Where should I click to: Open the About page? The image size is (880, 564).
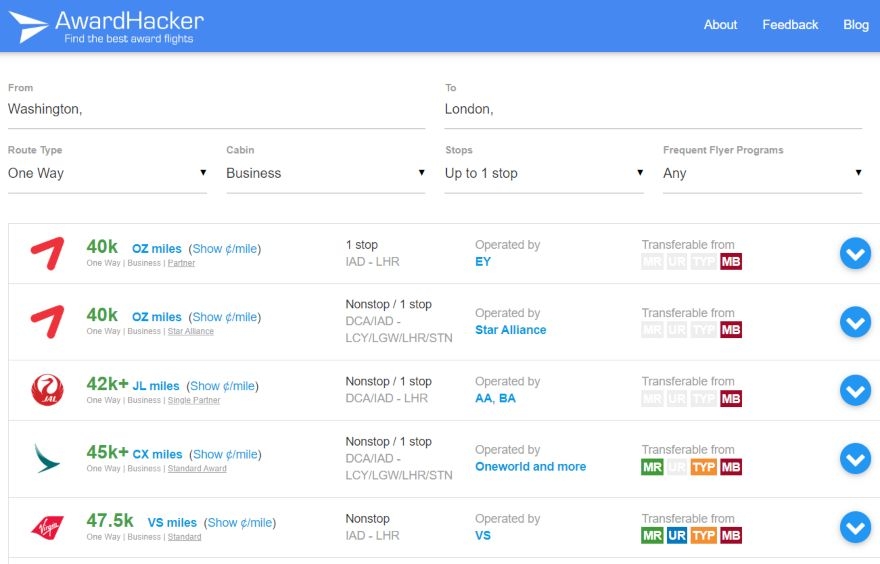coord(720,25)
